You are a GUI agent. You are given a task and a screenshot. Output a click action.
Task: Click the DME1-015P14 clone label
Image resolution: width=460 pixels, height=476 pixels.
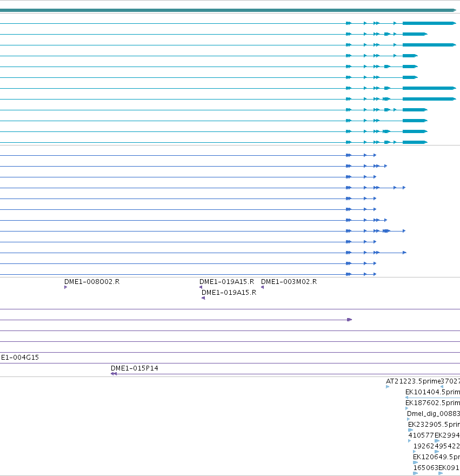[x=135, y=368]
